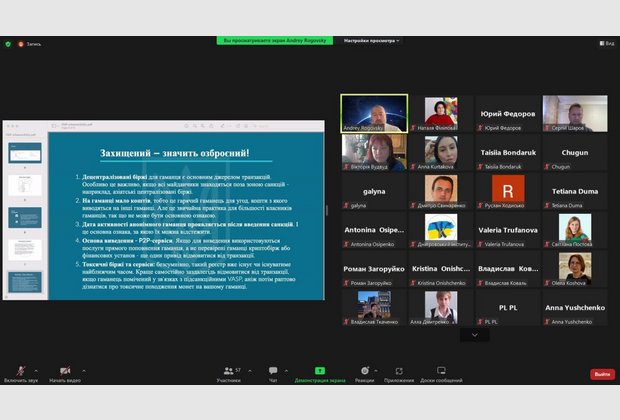The height and width of the screenshot is (420, 620).
Task: Open Доски сообщений whiteboards icon
Action: [441, 371]
